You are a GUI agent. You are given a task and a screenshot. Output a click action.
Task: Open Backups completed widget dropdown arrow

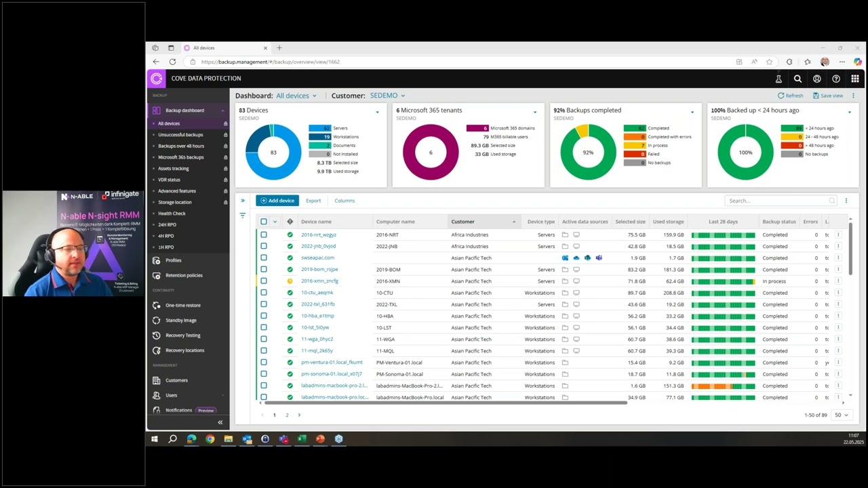click(692, 112)
